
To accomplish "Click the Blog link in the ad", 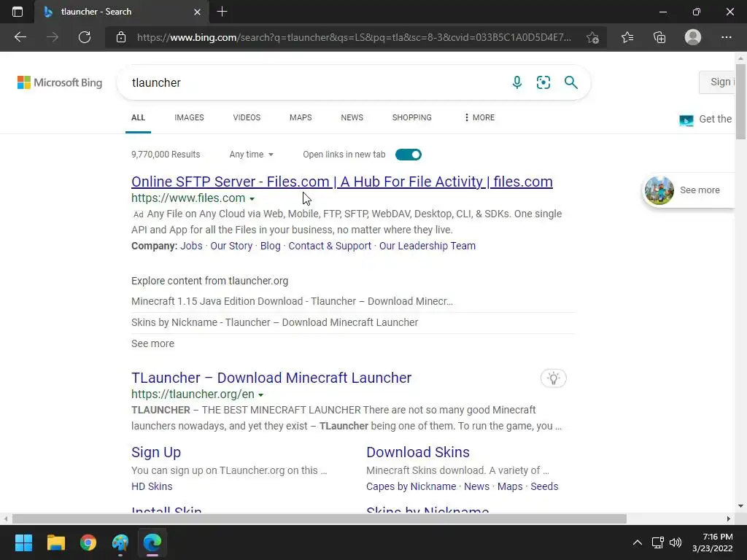I will tap(270, 246).
